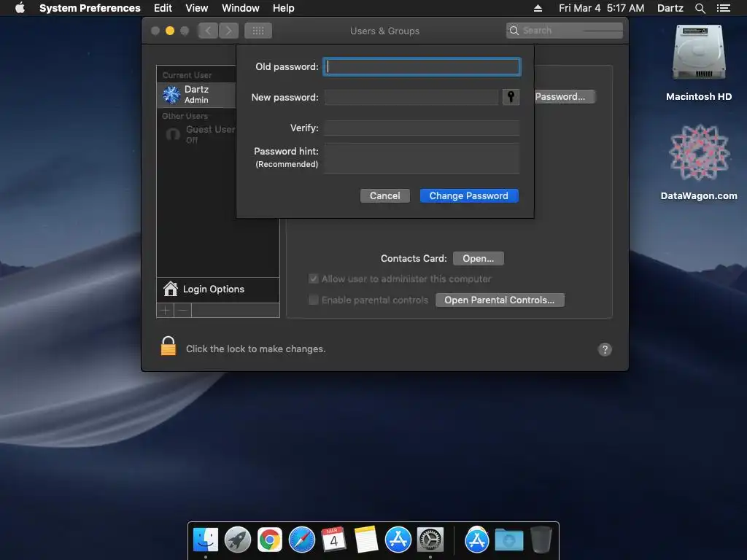Click the eject icon in menu bar
Viewport: 747px width, 560px height.
[x=538, y=8]
